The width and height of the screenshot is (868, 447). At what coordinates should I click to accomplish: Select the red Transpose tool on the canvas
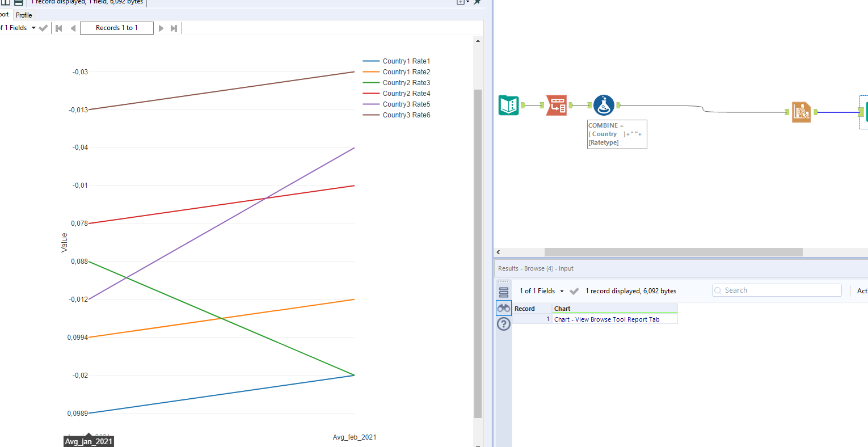[557, 105]
